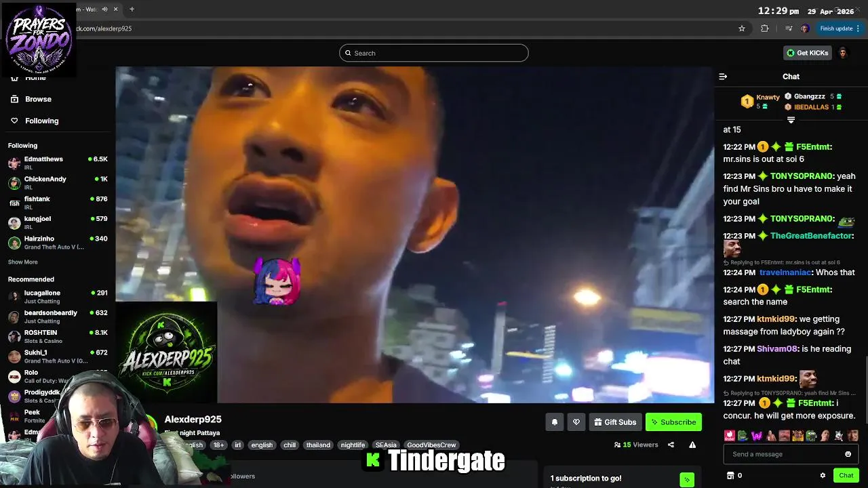Open recommended channel ROSHTEIN
The width and height of the screenshot is (868, 488).
point(58,336)
